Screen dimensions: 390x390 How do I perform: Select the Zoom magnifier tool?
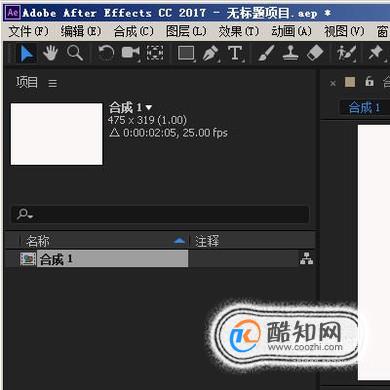(x=75, y=53)
